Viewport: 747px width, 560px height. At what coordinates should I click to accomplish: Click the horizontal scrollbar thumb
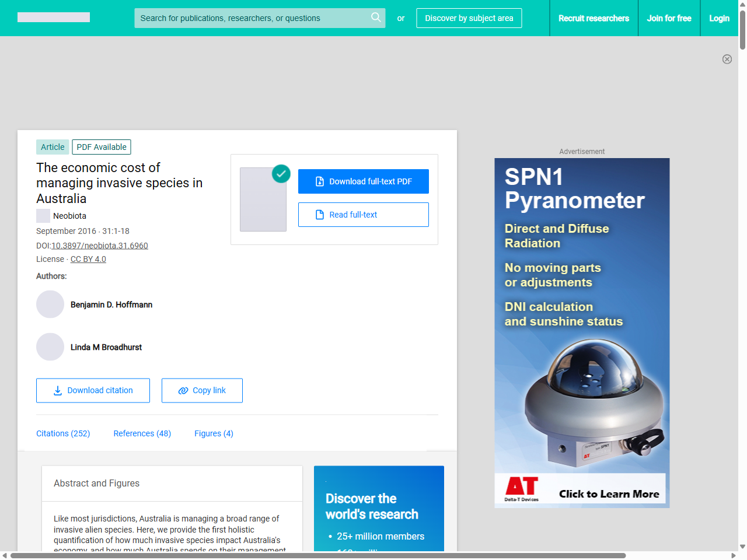(x=318, y=555)
